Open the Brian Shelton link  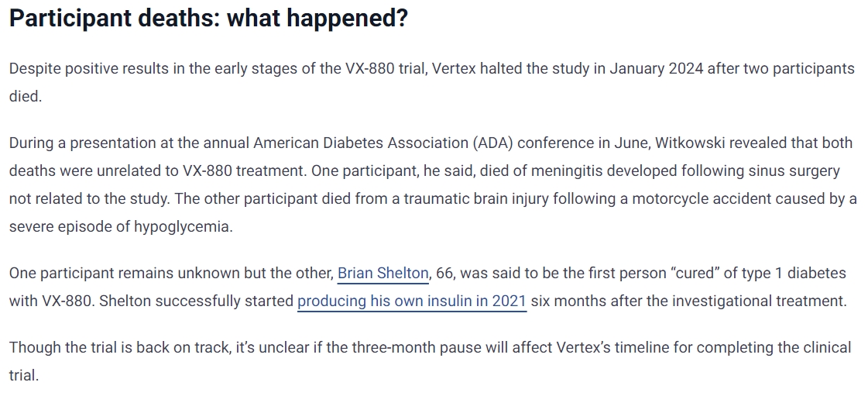(x=383, y=274)
